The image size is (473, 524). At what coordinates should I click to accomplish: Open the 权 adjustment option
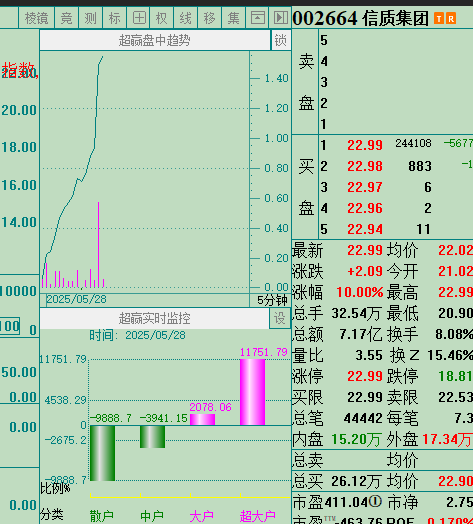162,17
